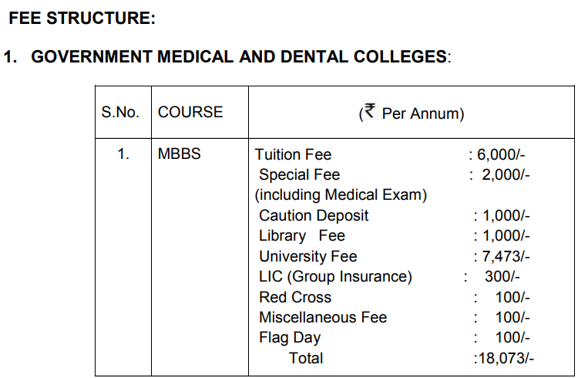Click the Library Fee label
Screen dimensions: 588x378
tap(302, 236)
